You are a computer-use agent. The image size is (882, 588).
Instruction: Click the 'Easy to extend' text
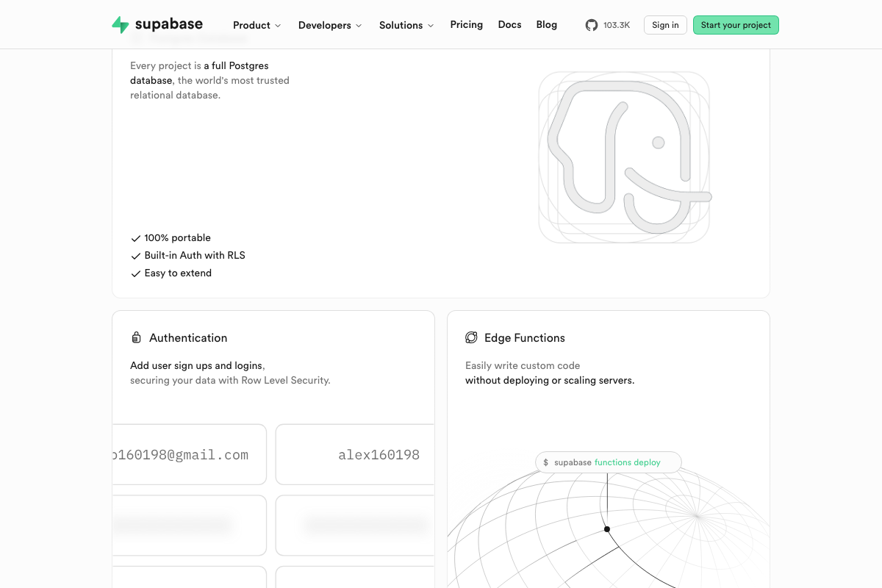(x=178, y=273)
